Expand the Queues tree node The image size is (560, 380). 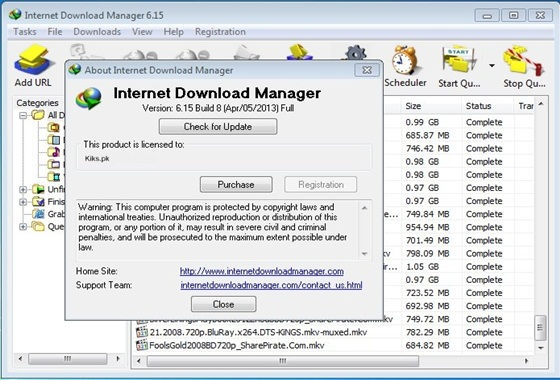coord(23,227)
